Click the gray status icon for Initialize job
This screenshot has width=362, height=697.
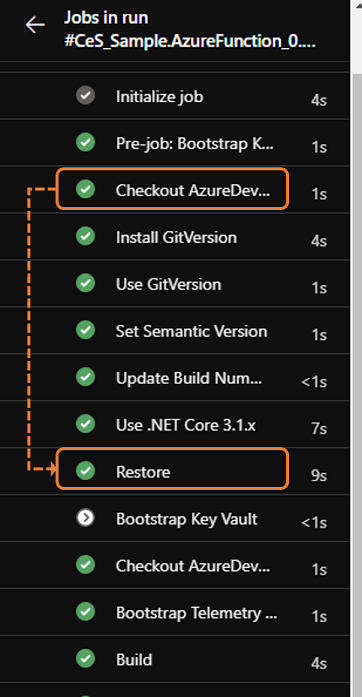[85, 95]
